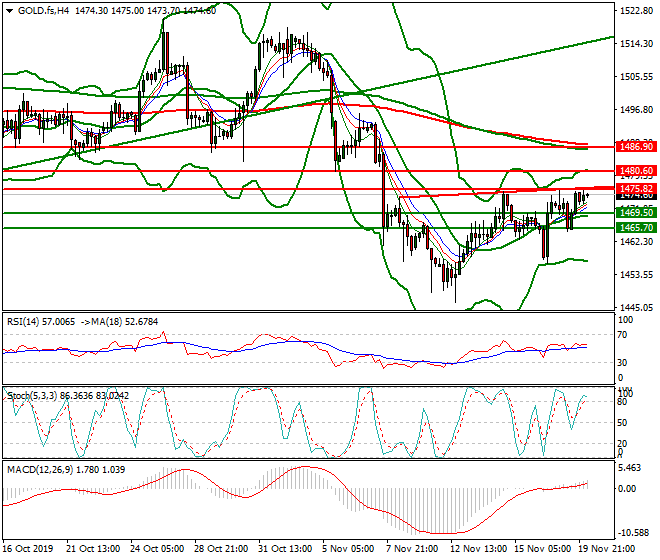
Task: Select the 1469.50 green price label
Action: coord(636,213)
